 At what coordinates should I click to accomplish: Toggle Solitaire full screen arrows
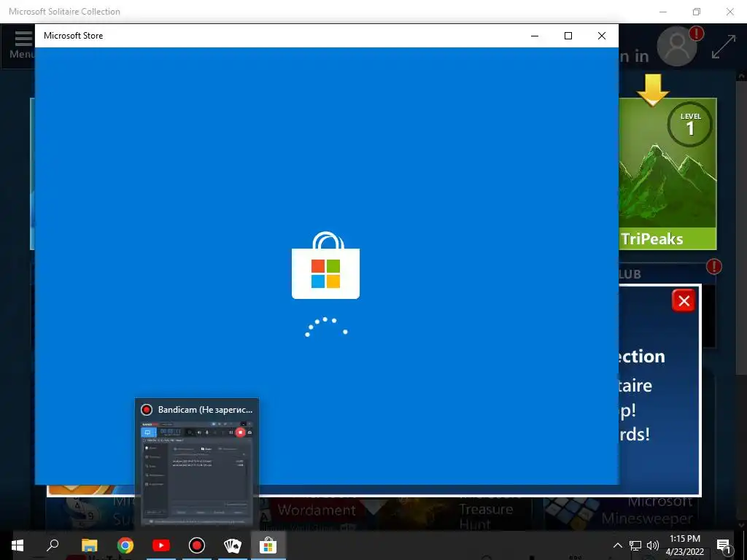tap(724, 47)
